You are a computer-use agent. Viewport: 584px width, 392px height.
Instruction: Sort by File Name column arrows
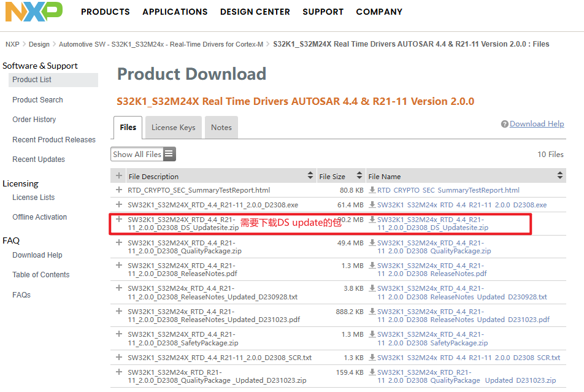coord(560,175)
